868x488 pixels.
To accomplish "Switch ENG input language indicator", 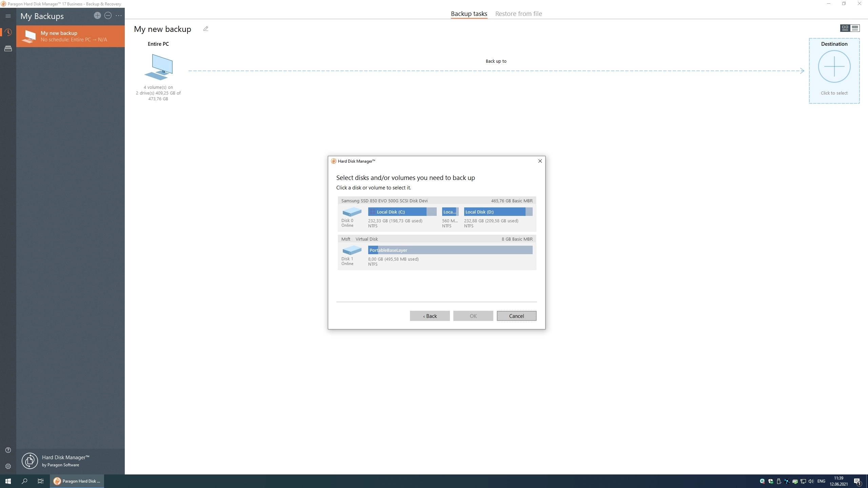I will 821,481.
